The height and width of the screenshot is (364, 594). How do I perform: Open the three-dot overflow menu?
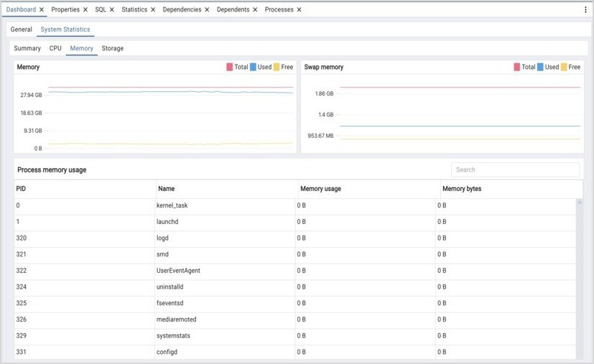(585, 10)
